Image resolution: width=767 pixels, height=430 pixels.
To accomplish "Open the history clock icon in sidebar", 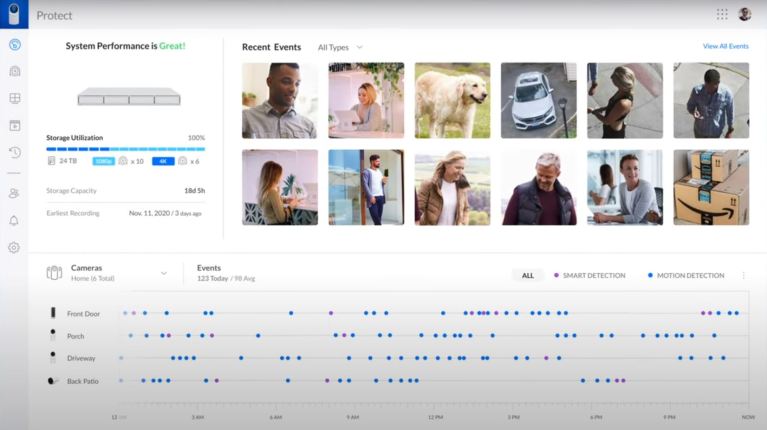I will coord(15,152).
